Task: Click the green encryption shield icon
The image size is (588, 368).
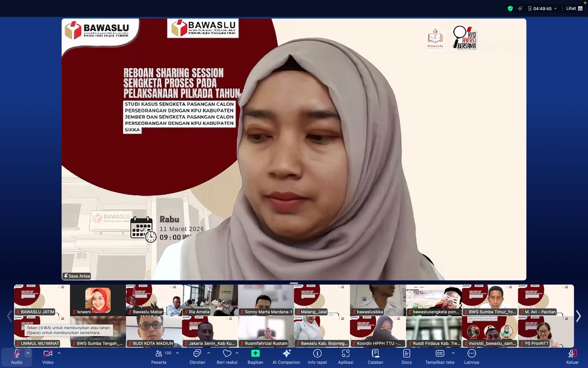Action: [510, 8]
